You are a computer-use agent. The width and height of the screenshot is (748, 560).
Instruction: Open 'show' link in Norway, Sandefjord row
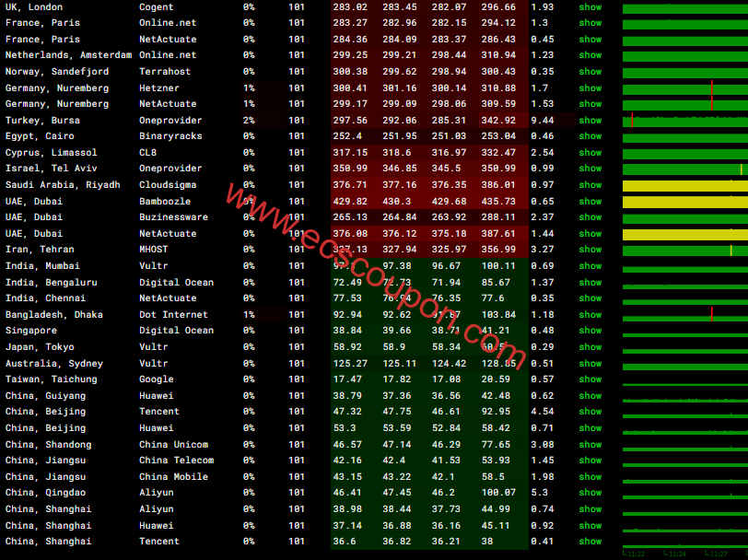click(x=590, y=72)
